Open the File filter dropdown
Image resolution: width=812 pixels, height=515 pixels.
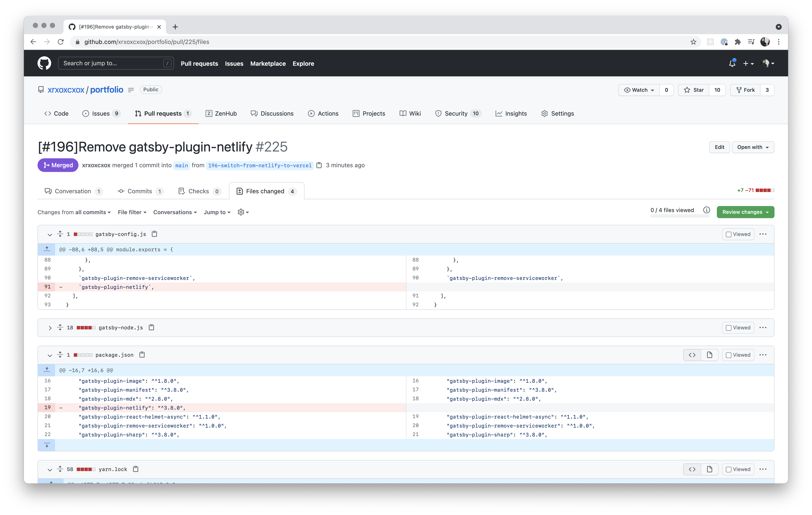coord(132,212)
